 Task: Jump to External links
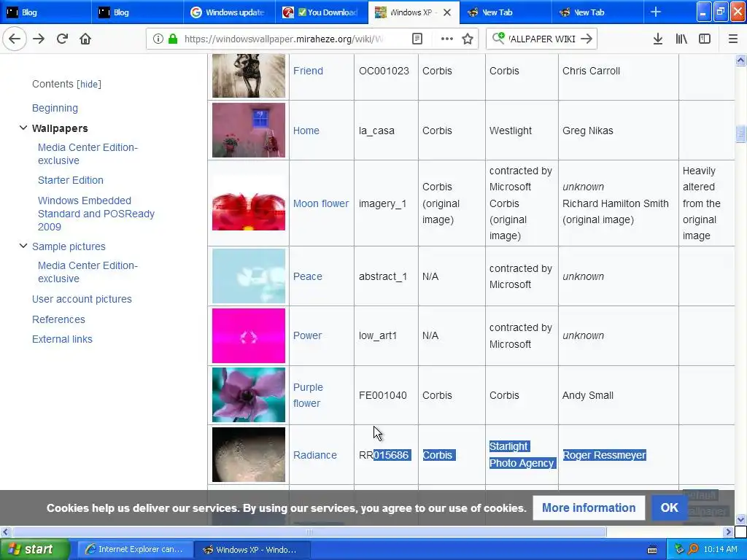click(x=63, y=339)
